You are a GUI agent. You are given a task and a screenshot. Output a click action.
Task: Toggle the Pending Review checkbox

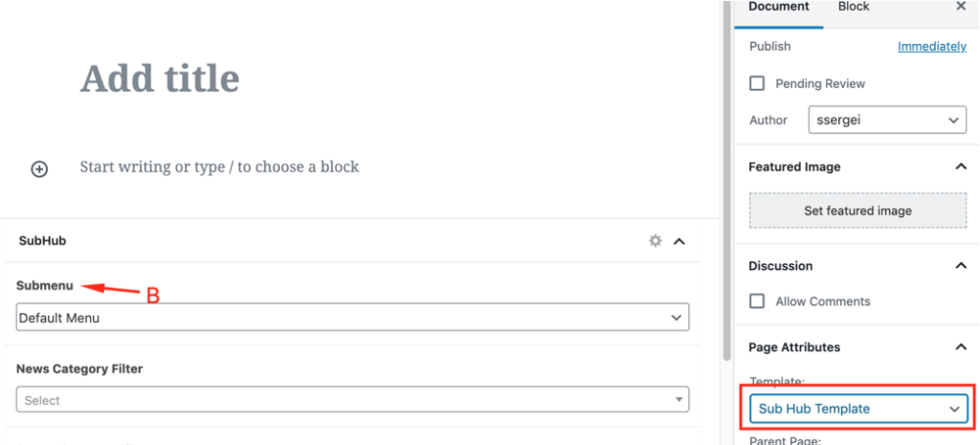click(x=757, y=83)
